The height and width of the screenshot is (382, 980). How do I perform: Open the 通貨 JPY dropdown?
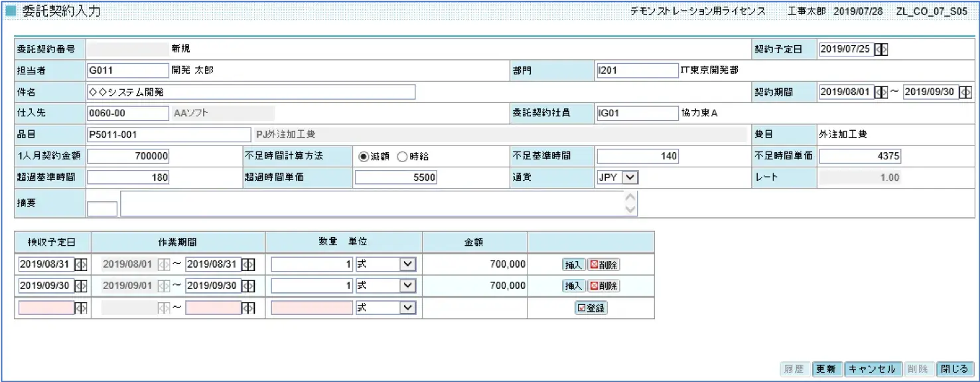point(630,177)
